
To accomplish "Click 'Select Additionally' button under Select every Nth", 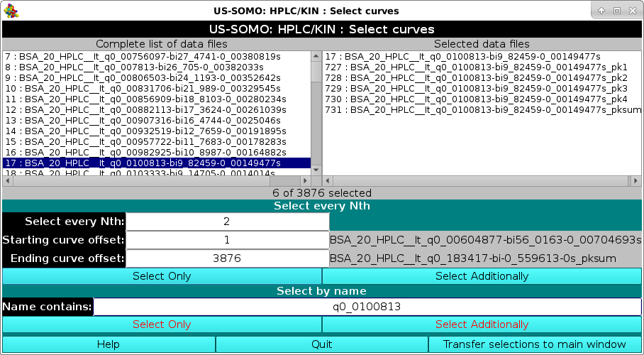I will [x=482, y=276].
